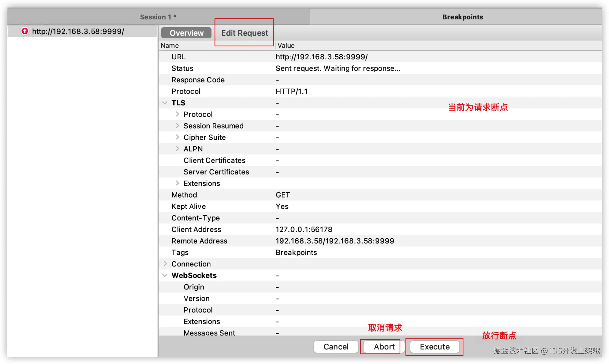Select http://192.168.3.58:9999/ in the sidebar
The width and height of the screenshot is (609, 364).
78,31
